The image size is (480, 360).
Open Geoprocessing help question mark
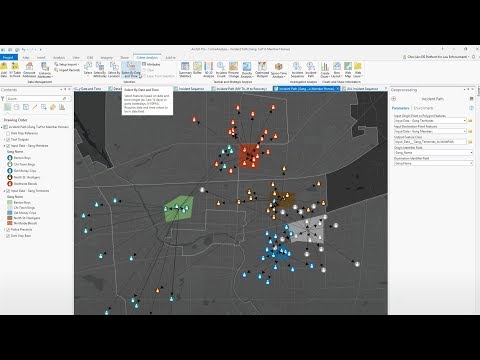point(471,108)
